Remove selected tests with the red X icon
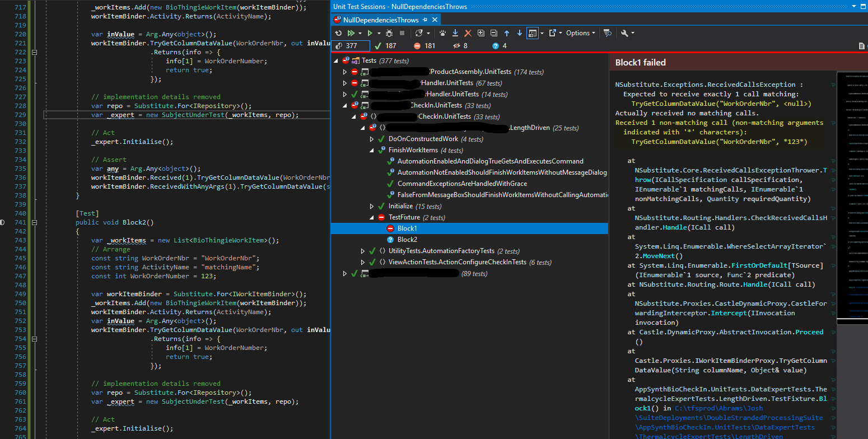Image resolution: width=868 pixels, height=439 pixels. [x=468, y=32]
